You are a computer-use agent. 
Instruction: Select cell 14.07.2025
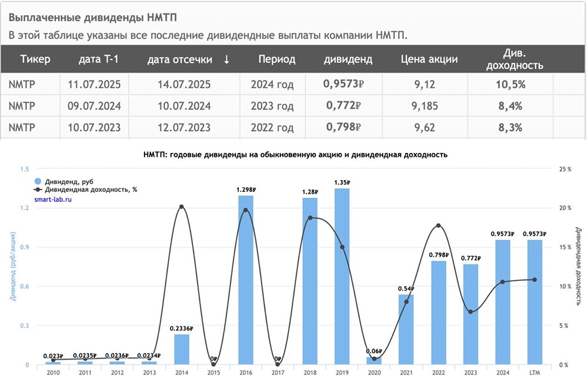point(184,84)
